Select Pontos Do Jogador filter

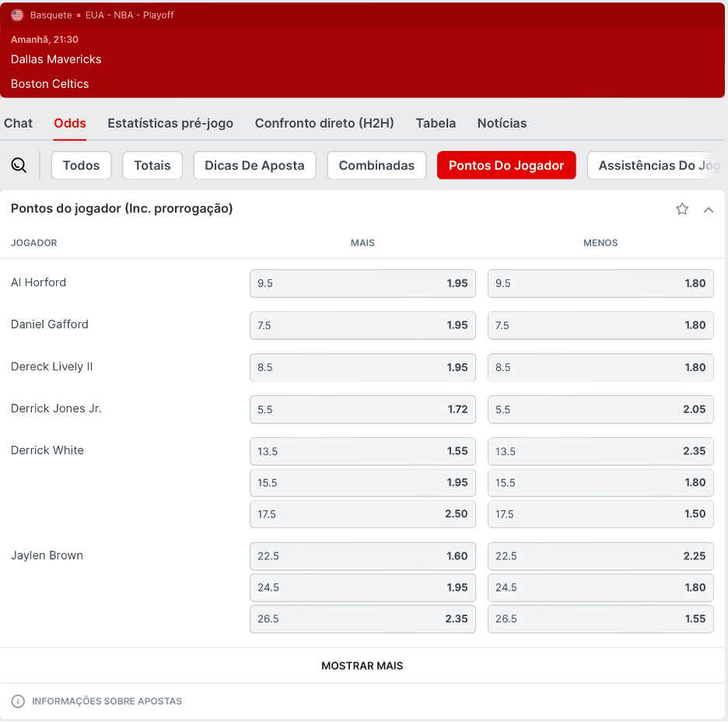[506, 165]
